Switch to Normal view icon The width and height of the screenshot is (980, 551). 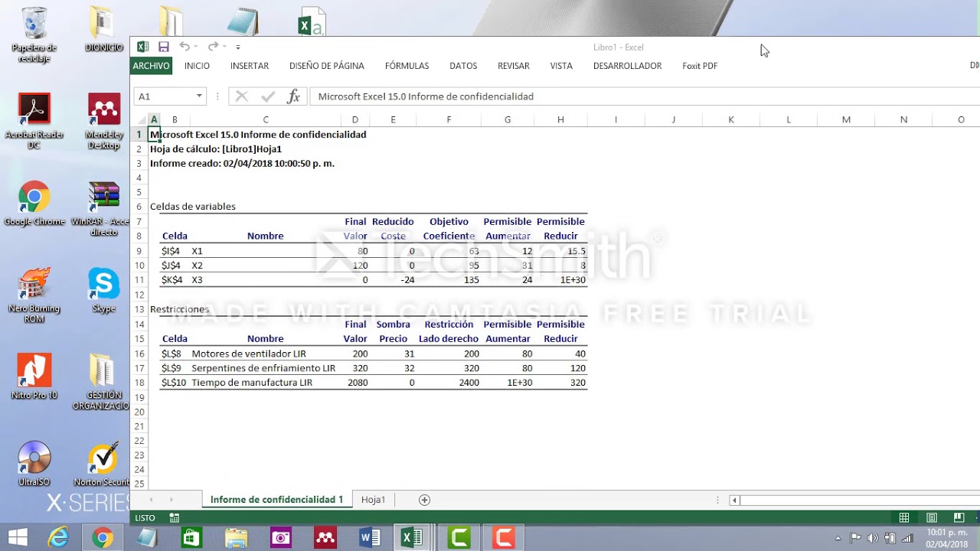904,518
